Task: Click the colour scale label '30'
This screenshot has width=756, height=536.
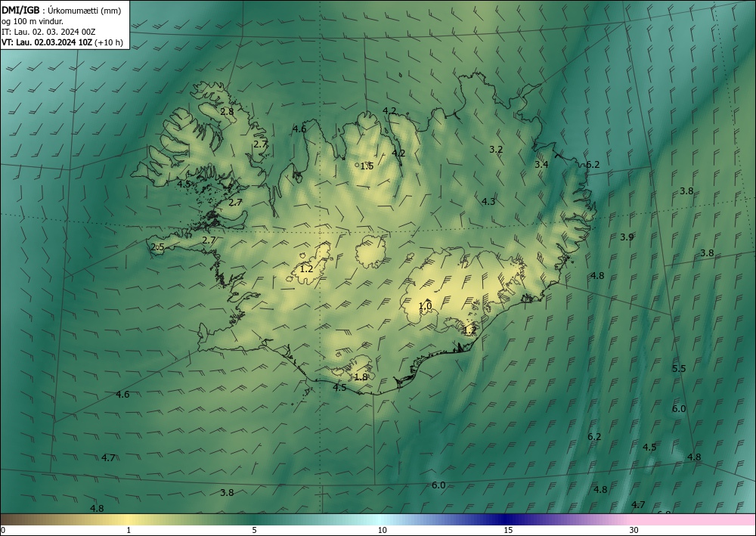Action: pyautogui.click(x=634, y=530)
